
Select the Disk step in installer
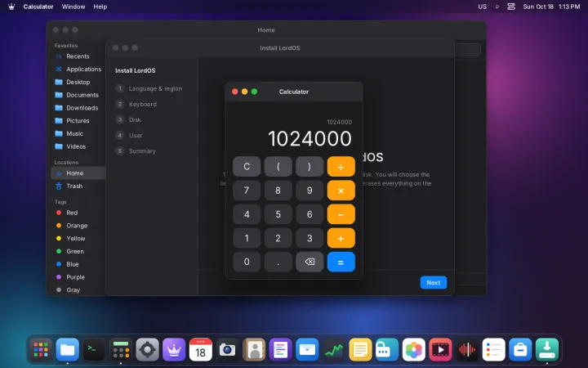coord(129,119)
